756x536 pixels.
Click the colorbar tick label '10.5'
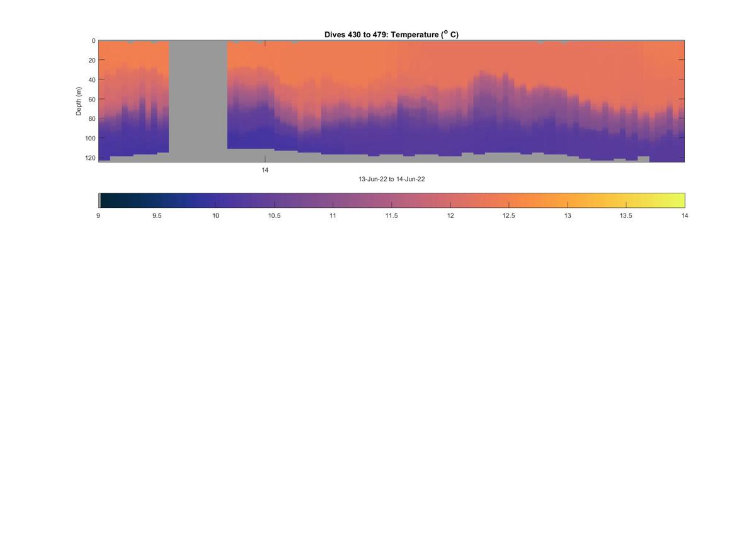275,216
